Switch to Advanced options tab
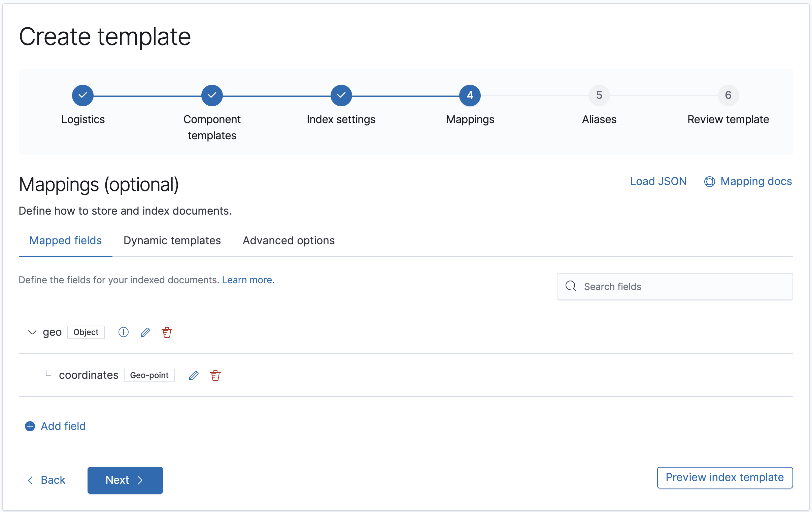 tap(289, 240)
